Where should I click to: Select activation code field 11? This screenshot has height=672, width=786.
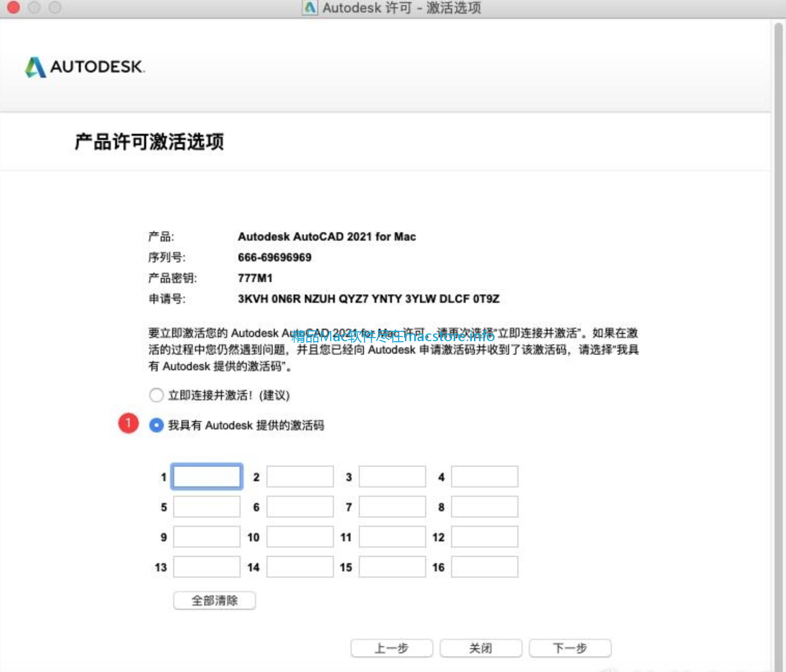[x=392, y=537]
